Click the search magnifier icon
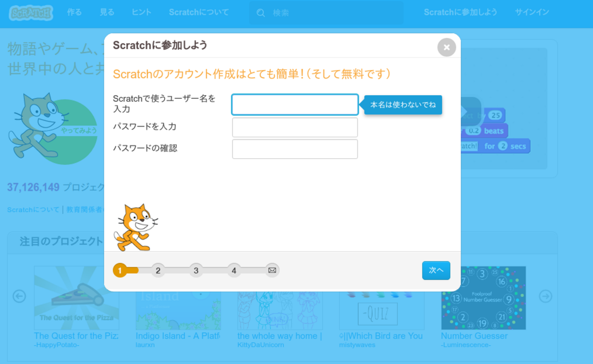The width and height of the screenshot is (593, 364). (x=261, y=13)
